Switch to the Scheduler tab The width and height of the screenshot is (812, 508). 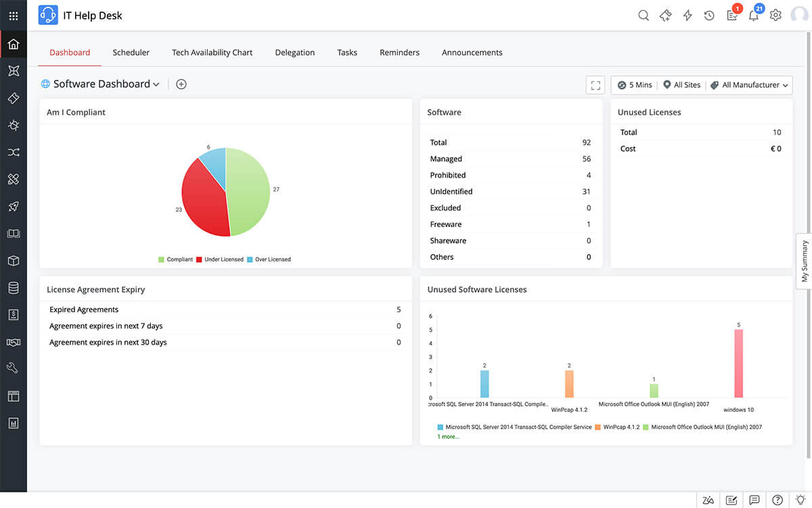[131, 52]
